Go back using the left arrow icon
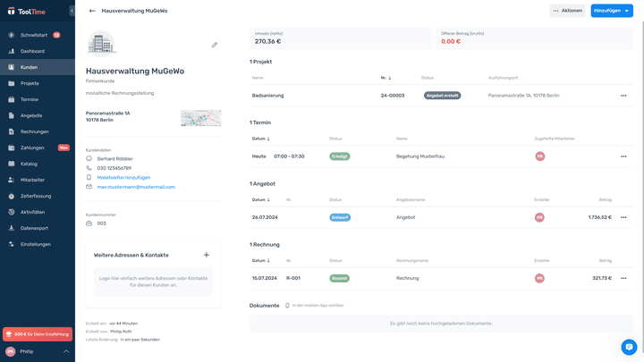This screenshot has width=644, height=362. 92,11
